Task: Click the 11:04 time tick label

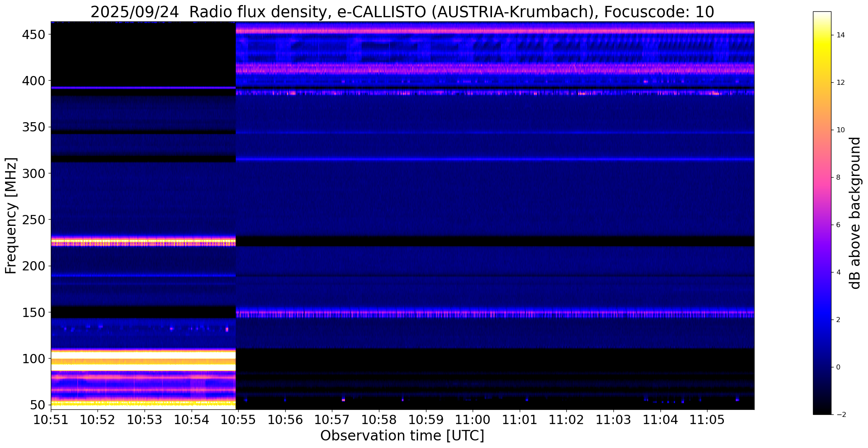Action: pos(660,420)
